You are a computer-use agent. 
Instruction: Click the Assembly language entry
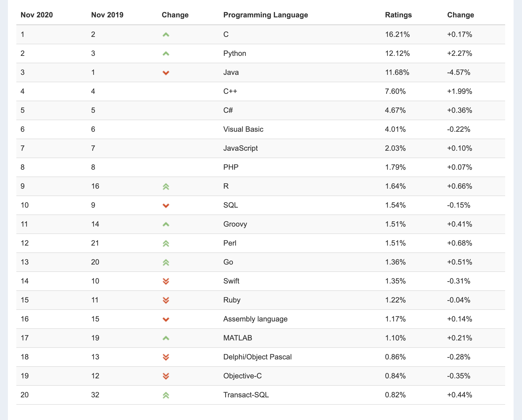click(x=255, y=319)
